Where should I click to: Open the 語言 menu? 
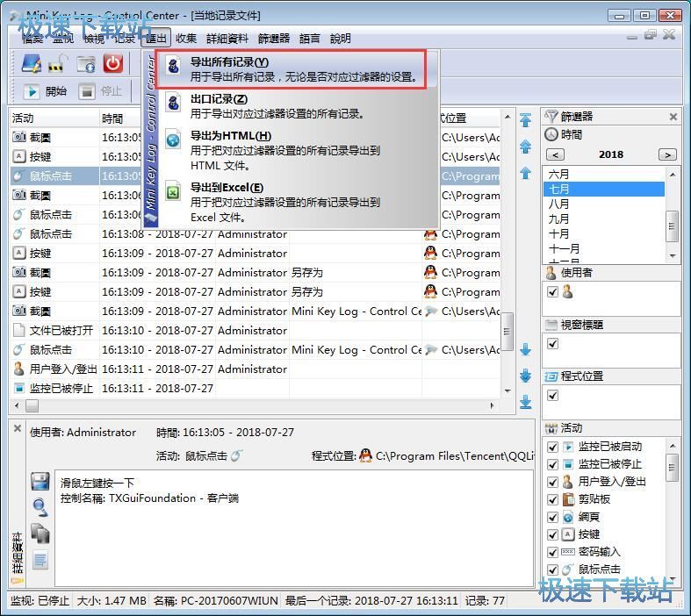pos(310,39)
